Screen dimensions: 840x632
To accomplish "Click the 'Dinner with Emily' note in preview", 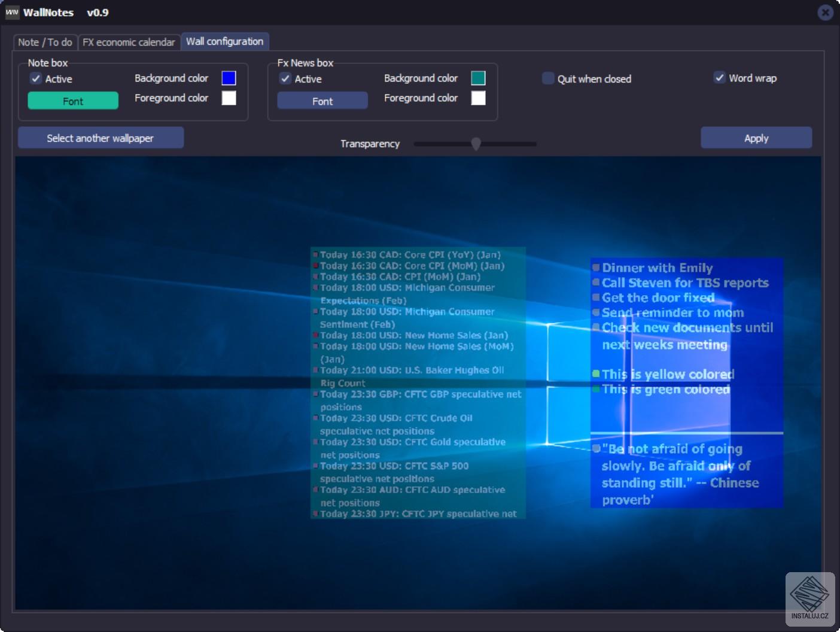I will point(657,268).
